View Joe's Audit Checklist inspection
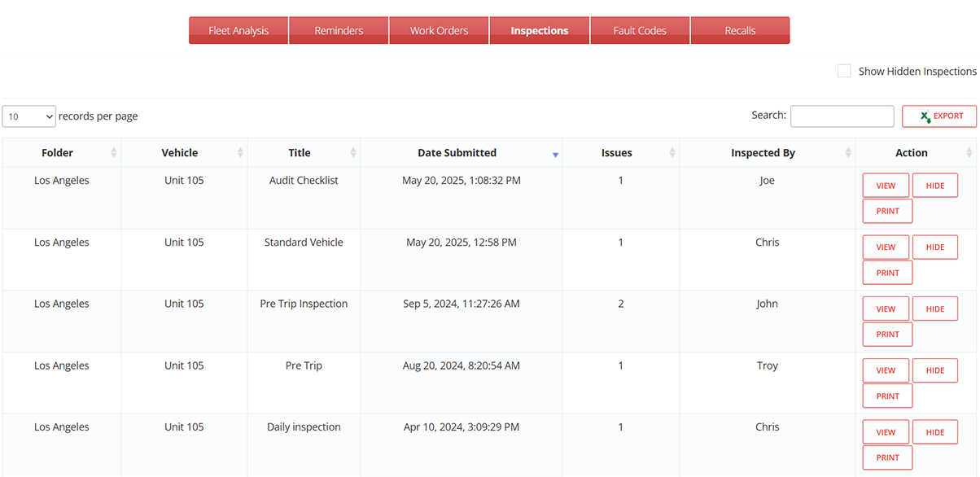980x477 pixels. point(885,185)
